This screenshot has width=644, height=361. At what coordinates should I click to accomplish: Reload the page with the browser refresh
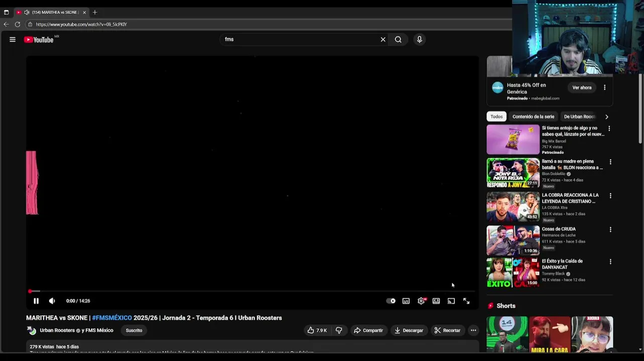pos(18,24)
